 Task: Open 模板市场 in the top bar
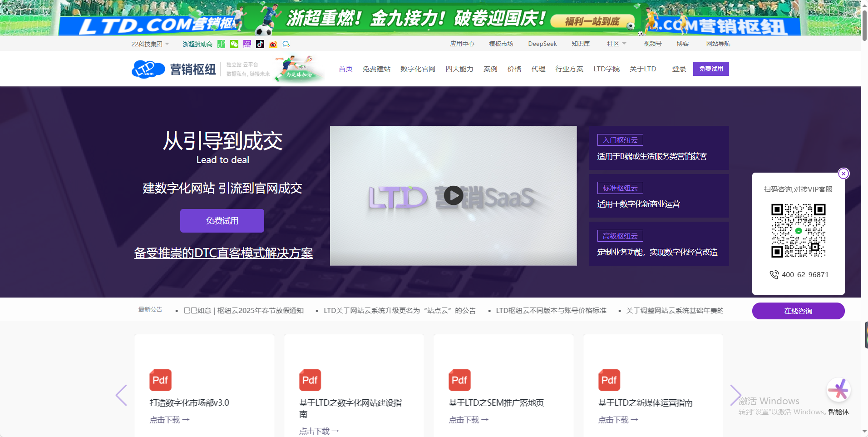[501, 44]
